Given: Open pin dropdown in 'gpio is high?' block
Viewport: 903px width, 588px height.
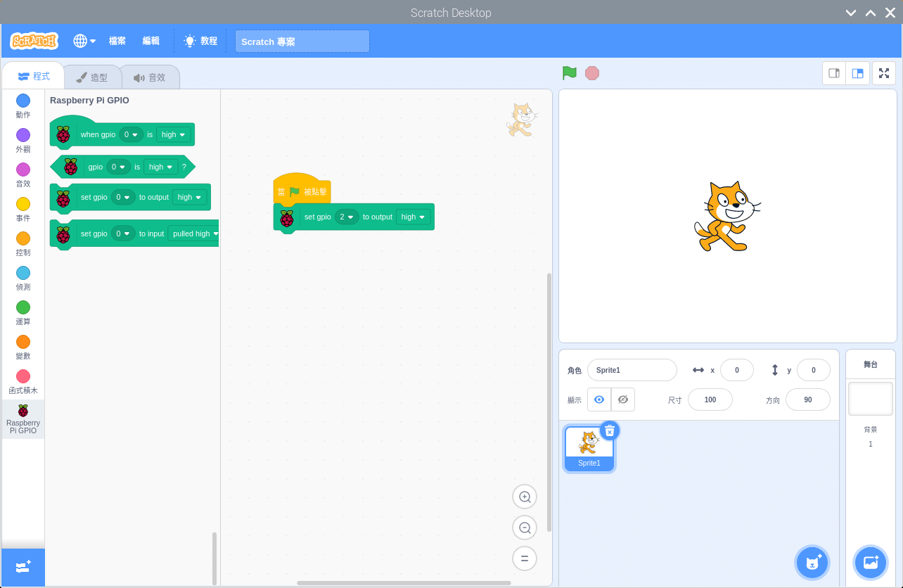Looking at the screenshot, I should coord(118,167).
